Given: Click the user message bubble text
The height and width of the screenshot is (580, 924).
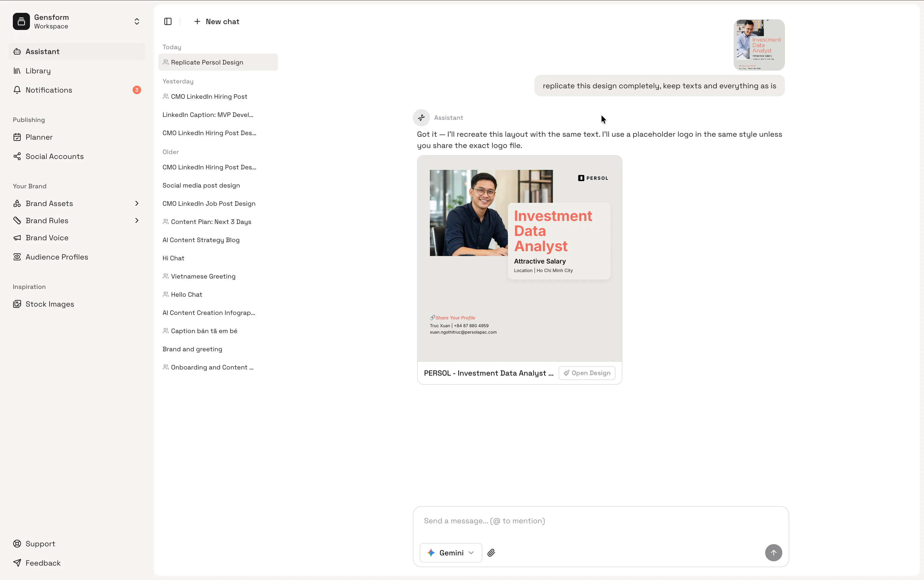Looking at the screenshot, I should pos(659,86).
